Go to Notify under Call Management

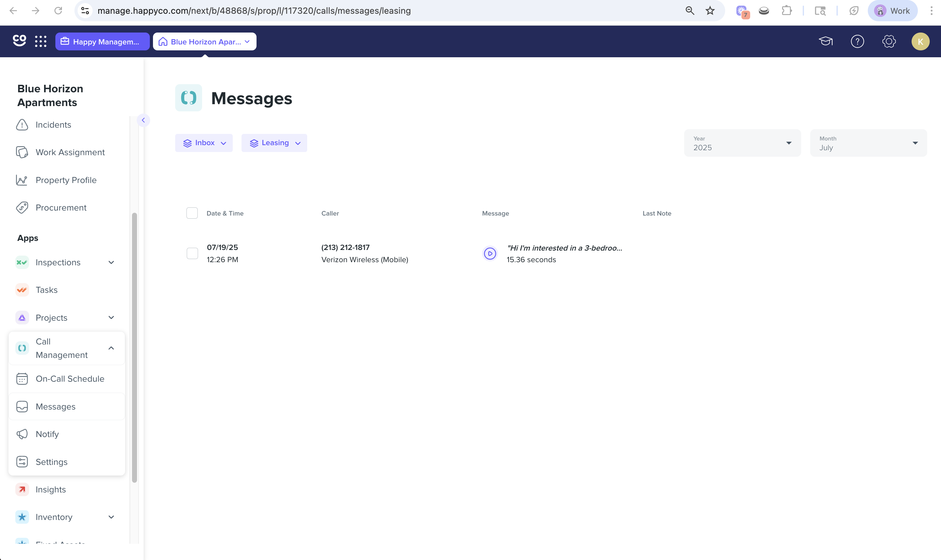pos(67,434)
